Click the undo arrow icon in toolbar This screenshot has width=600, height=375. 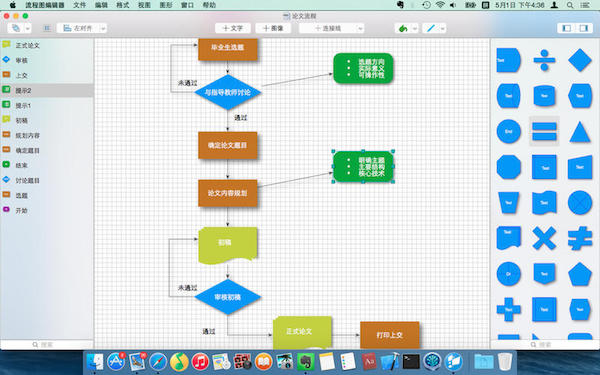[403, 28]
